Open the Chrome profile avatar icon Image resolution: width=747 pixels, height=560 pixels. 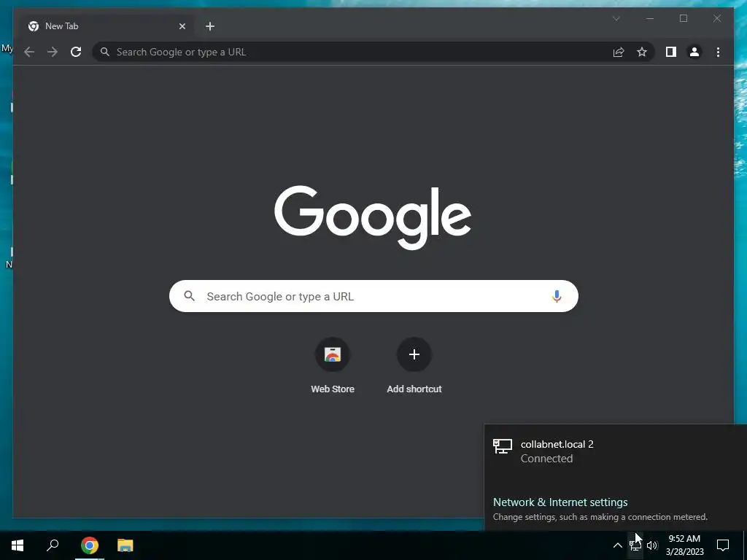point(694,52)
